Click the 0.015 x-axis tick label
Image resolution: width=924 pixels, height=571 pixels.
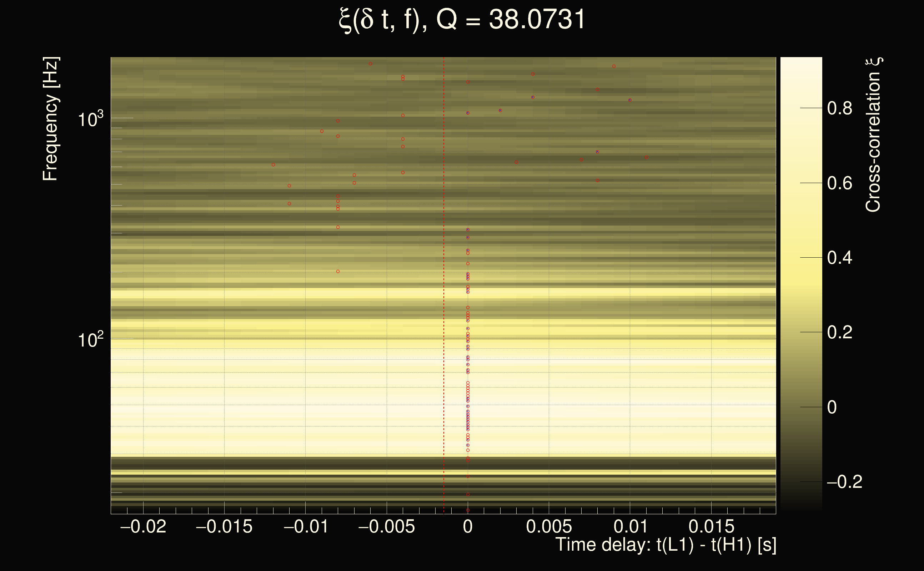point(711,526)
